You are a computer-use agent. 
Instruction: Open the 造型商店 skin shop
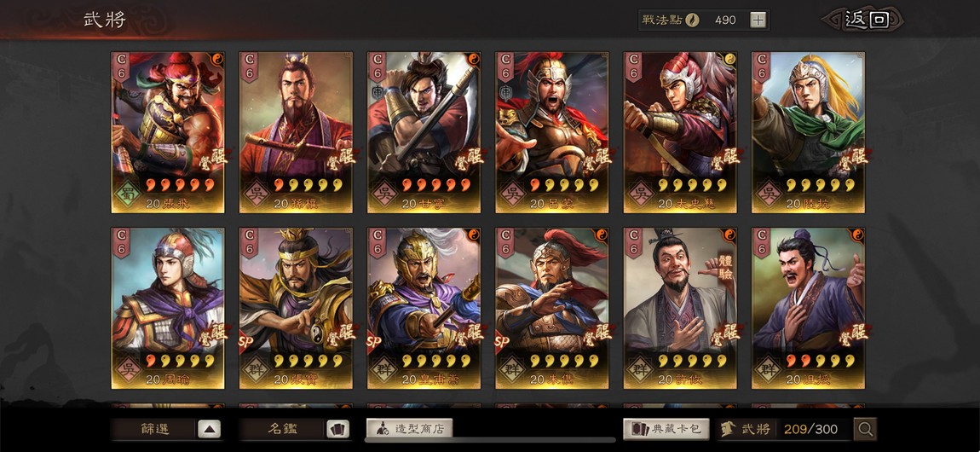click(x=409, y=429)
